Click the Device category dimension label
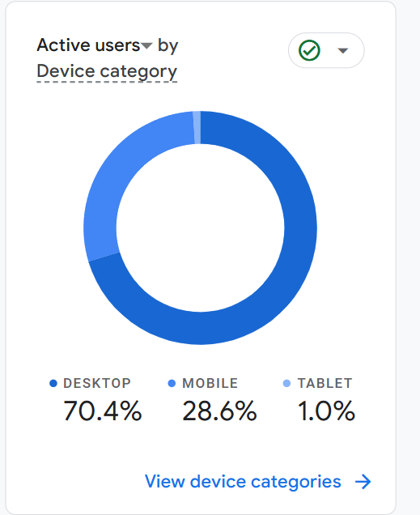This screenshot has width=420, height=515. (107, 71)
